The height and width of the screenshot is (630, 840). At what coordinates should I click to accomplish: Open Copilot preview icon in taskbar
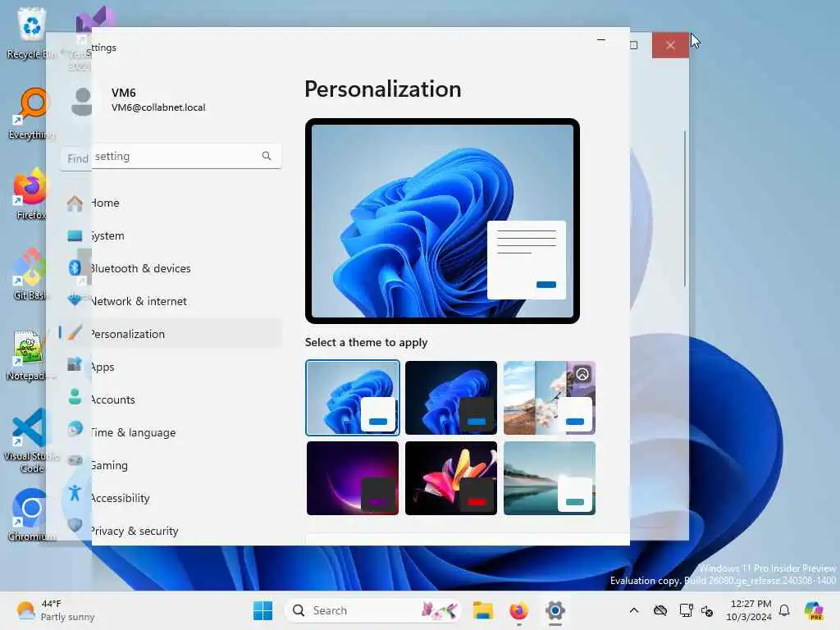tap(814, 610)
